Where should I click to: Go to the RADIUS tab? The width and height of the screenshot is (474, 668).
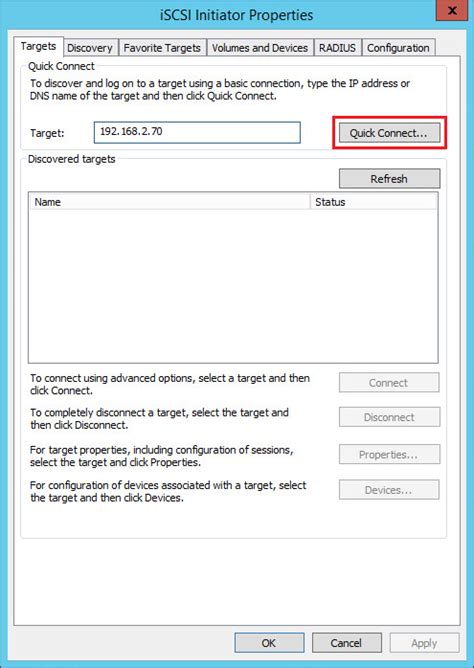337,48
